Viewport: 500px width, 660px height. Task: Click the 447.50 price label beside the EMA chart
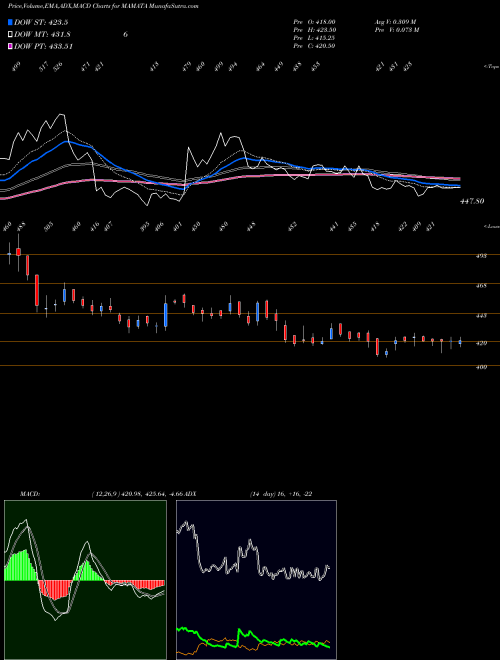tap(472, 201)
